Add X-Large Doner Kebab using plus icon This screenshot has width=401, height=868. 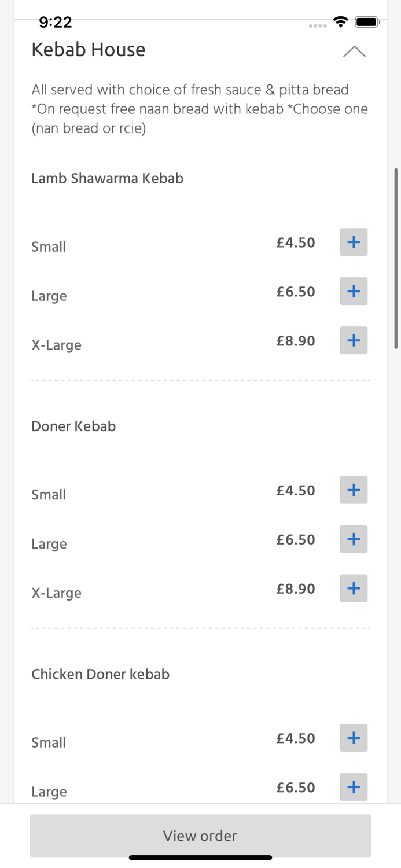353,588
